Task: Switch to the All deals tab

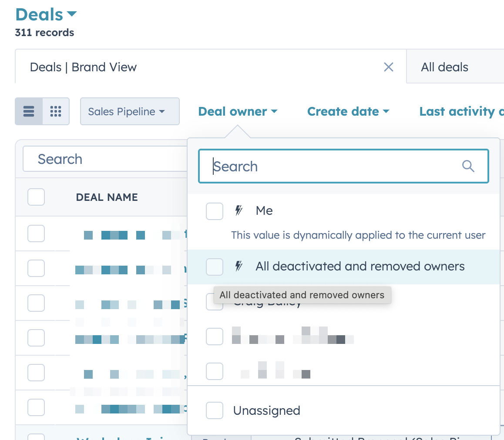Action: (444, 67)
